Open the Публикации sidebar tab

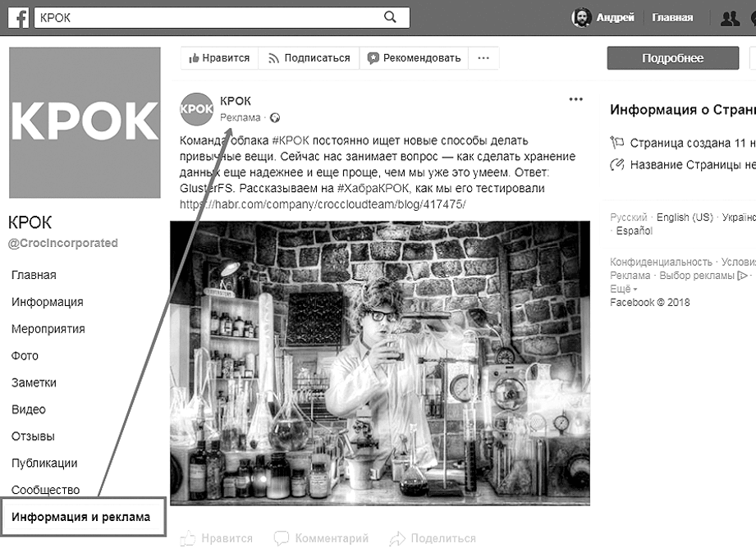pyautogui.click(x=44, y=464)
